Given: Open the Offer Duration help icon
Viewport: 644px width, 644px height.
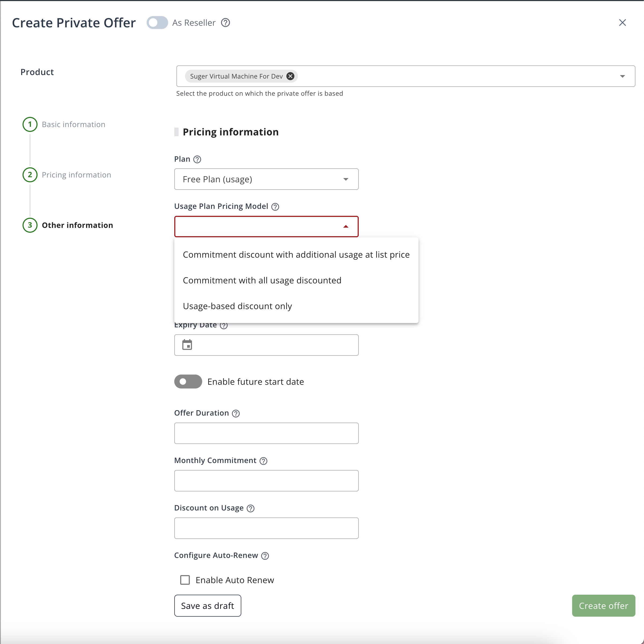Looking at the screenshot, I should [x=236, y=413].
